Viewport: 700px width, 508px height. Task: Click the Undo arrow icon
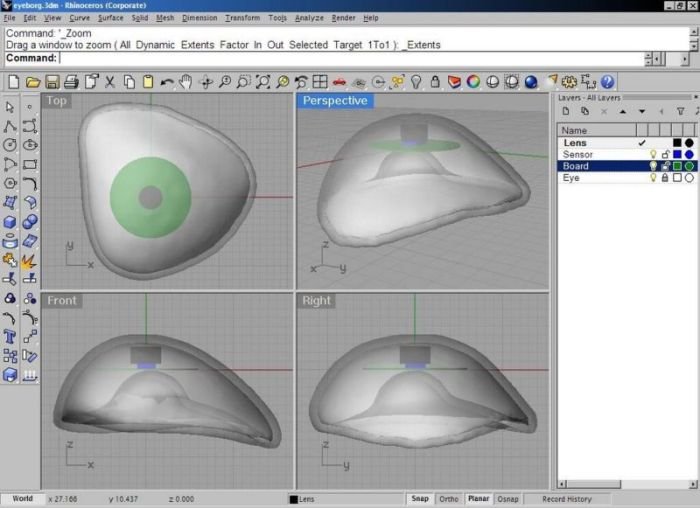[x=167, y=82]
